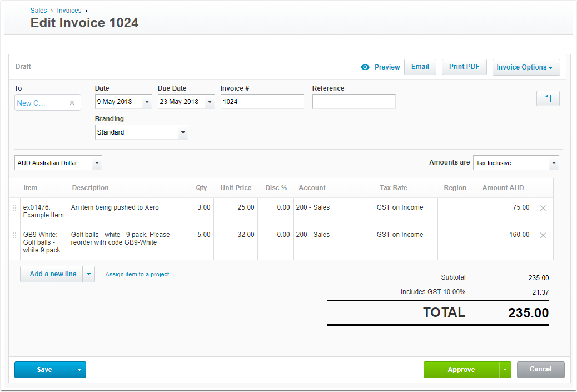The width and height of the screenshot is (577, 392).
Task: Click the Due Date field showing 23 May 2018
Action: coord(181,102)
